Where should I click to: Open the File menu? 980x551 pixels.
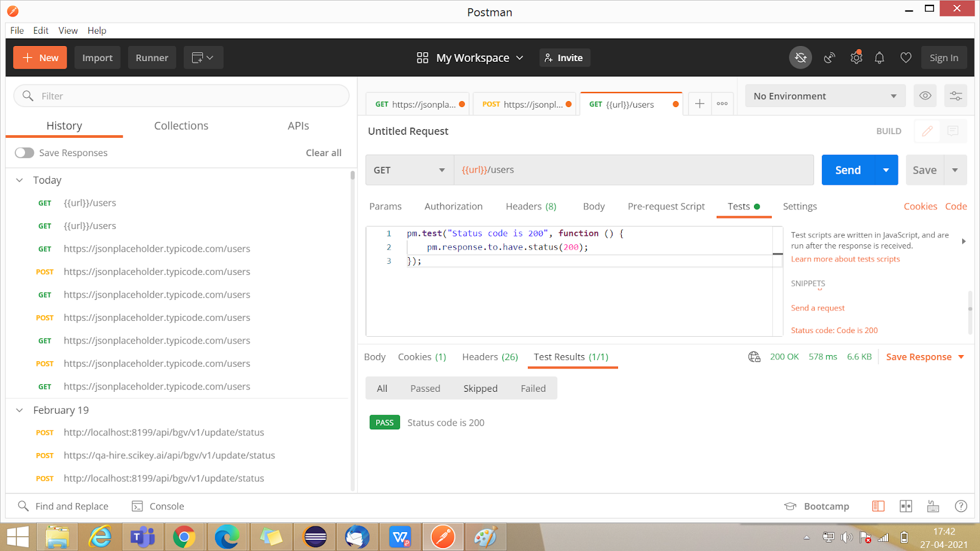[17, 30]
